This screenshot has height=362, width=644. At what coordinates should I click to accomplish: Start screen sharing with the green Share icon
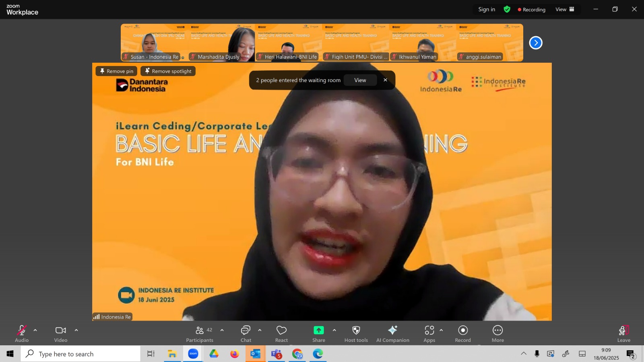318,333
